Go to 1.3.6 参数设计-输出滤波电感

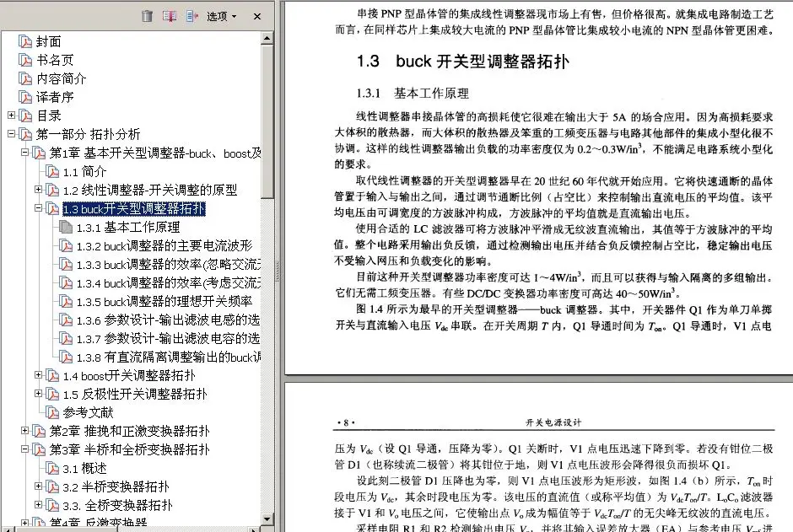point(169,320)
